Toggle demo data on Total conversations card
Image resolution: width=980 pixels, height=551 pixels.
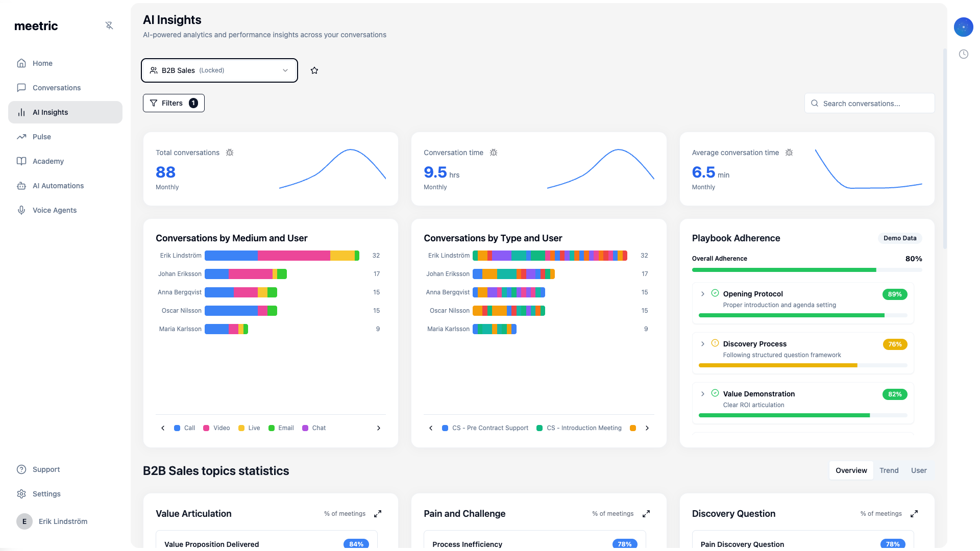[x=230, y=153]
